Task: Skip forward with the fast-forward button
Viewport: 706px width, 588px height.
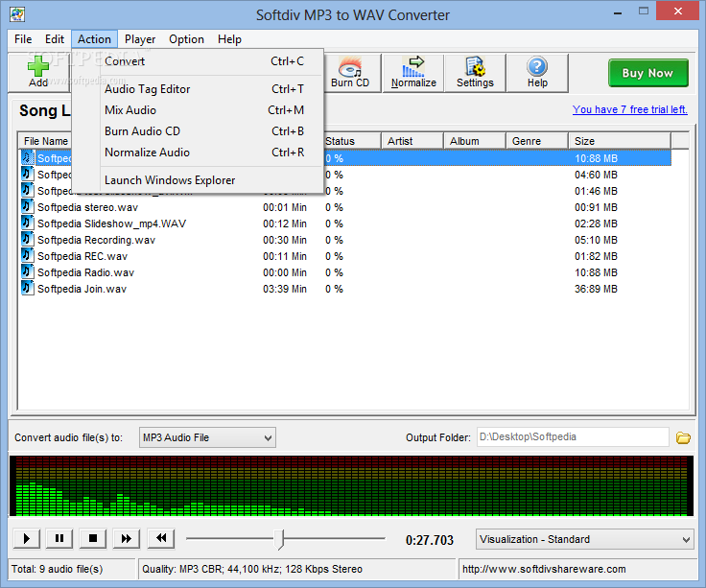Action: pos(127,538)
